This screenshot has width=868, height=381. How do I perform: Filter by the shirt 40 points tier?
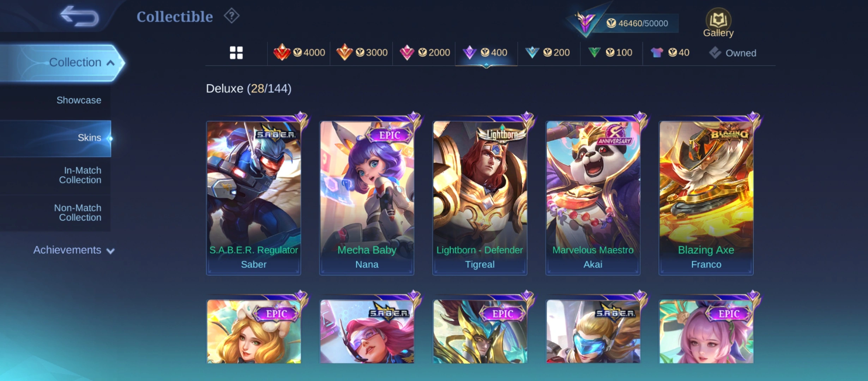670,53
